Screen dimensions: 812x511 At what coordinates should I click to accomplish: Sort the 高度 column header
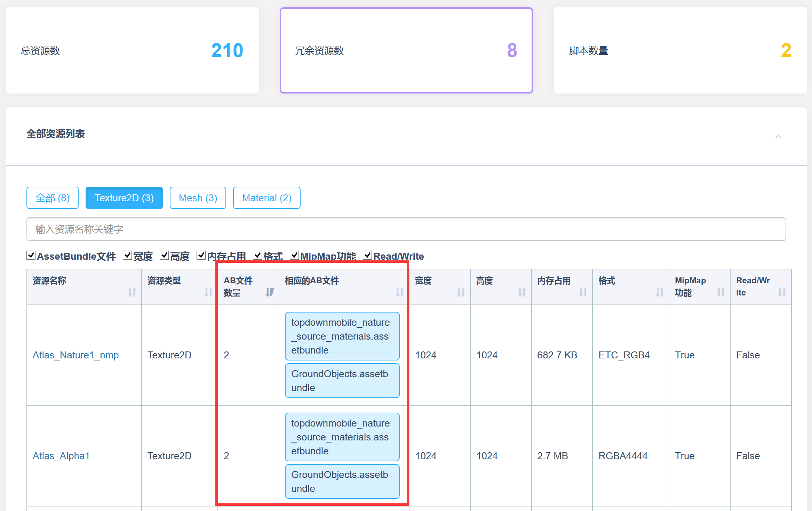tap(522, 293)
